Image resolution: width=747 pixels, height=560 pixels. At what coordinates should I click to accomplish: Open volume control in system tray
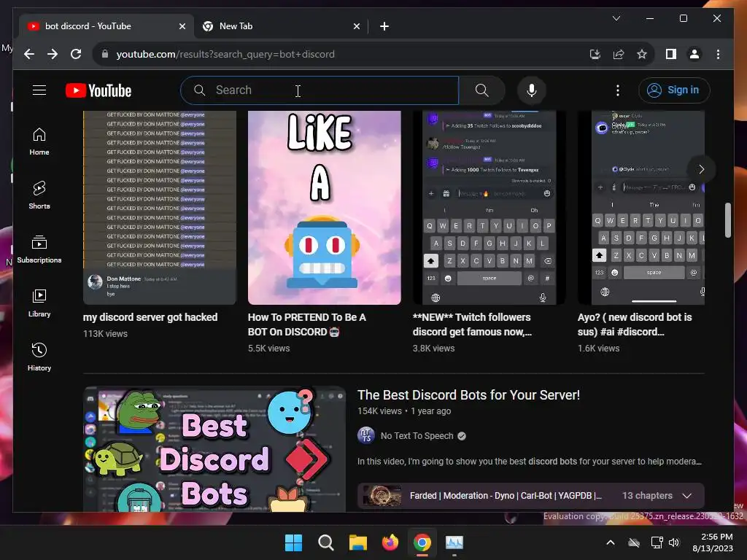673,542
